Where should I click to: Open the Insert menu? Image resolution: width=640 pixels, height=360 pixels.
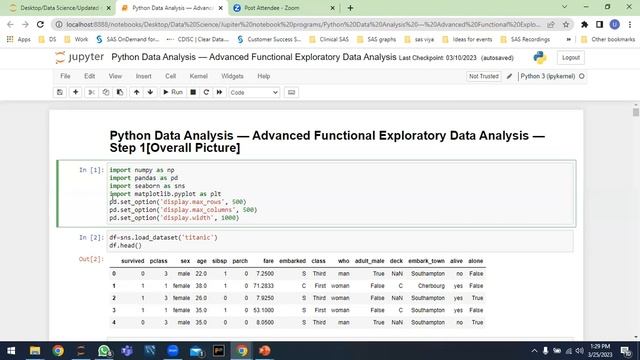(144, 76)
